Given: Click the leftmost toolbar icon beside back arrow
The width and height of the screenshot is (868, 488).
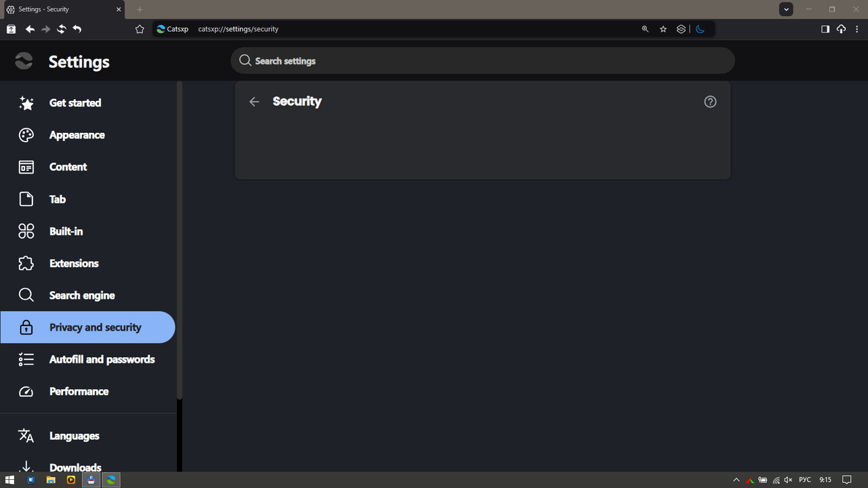Looking at the screenshot, I should click(11, 29).
